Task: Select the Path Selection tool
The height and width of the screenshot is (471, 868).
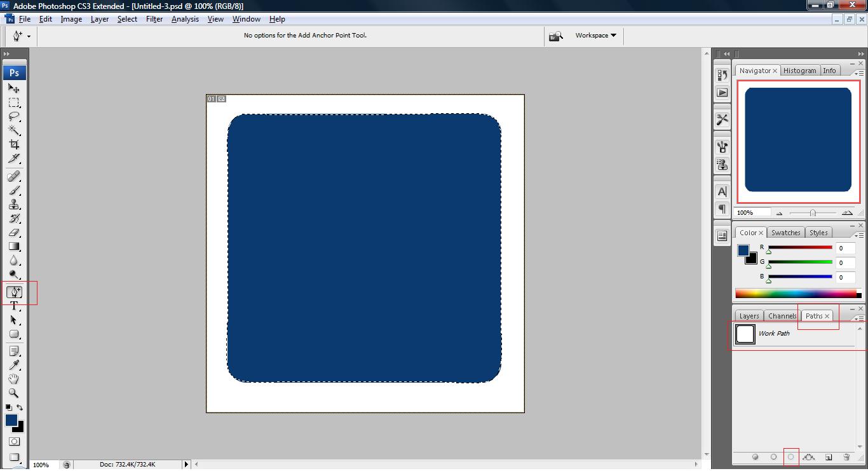Action: [x=14, y=320]
